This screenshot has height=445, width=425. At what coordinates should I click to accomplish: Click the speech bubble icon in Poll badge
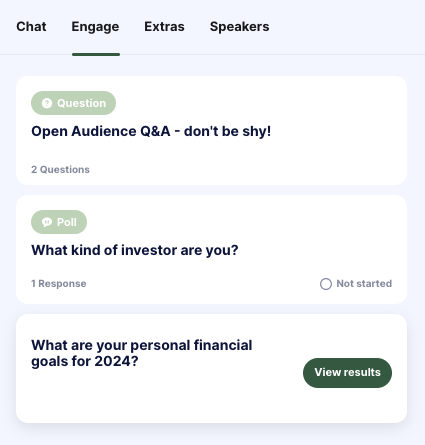click(47, 222)
